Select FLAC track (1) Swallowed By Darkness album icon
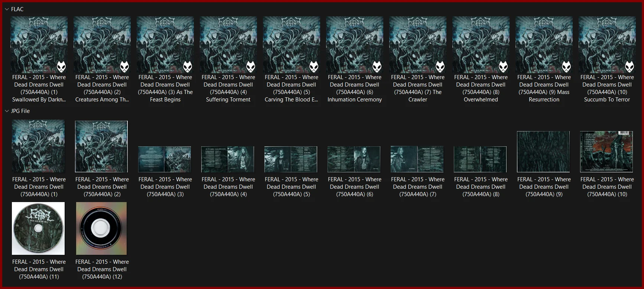Viewport: 644px width, 289px height. point(39,45)
